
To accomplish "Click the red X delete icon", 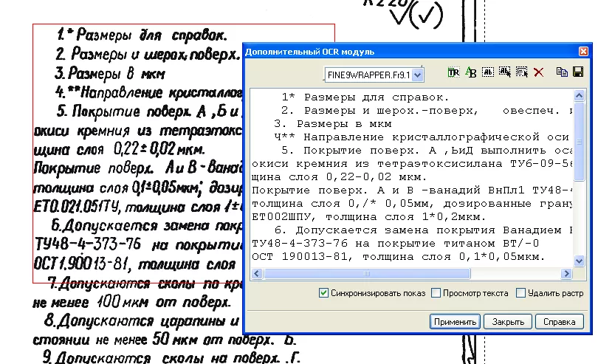I will 538,72.
